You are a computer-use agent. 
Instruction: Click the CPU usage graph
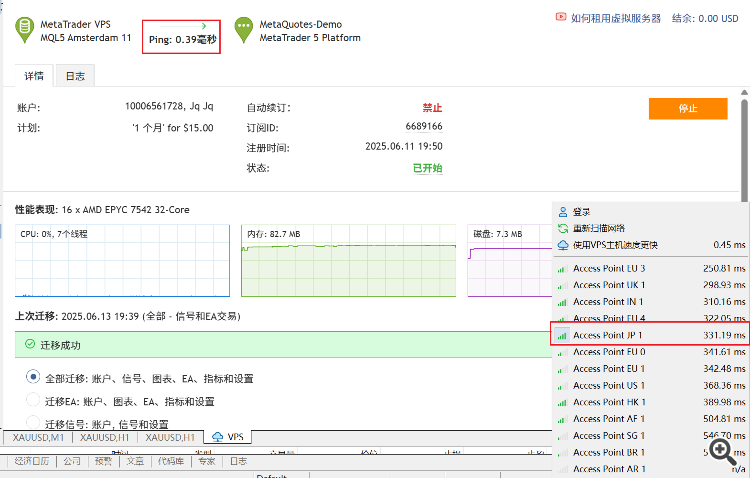coord(122,261)
